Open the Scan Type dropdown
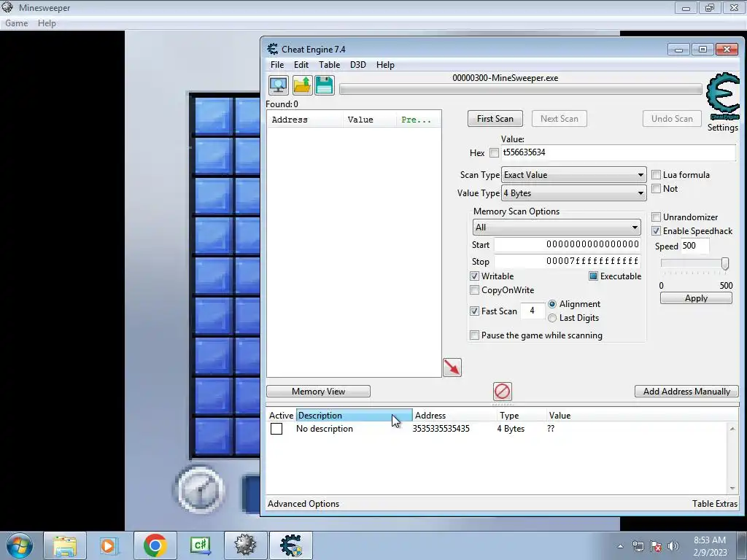747x560 pixels. (573, 175)
